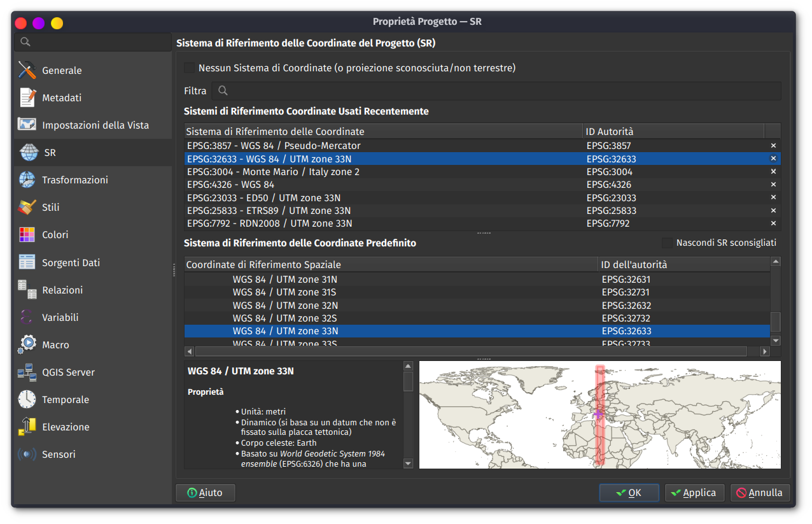Screen dimensions: 812x524
Task: Open the Generale settings icon
Action: tap(27, 70)
